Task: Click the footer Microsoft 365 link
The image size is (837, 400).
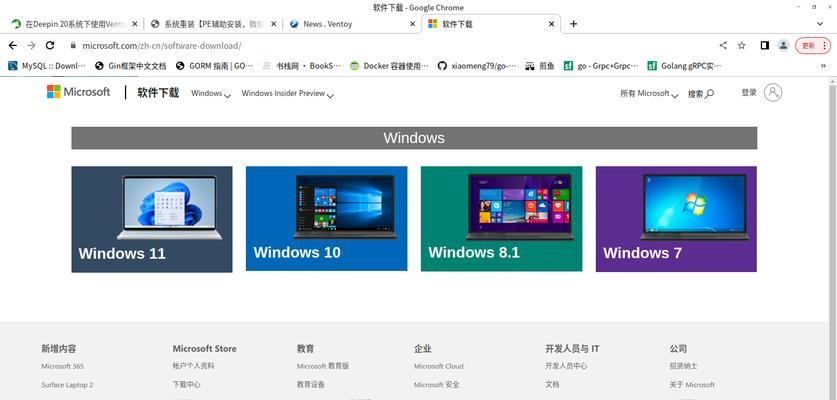Action: pyautogui.click(x=62, y=366)
